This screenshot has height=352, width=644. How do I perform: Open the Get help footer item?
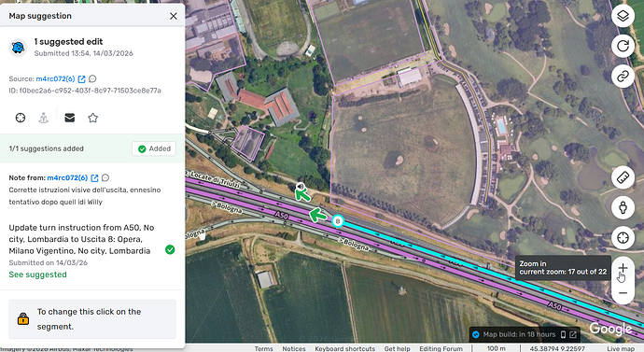point(398,348)
